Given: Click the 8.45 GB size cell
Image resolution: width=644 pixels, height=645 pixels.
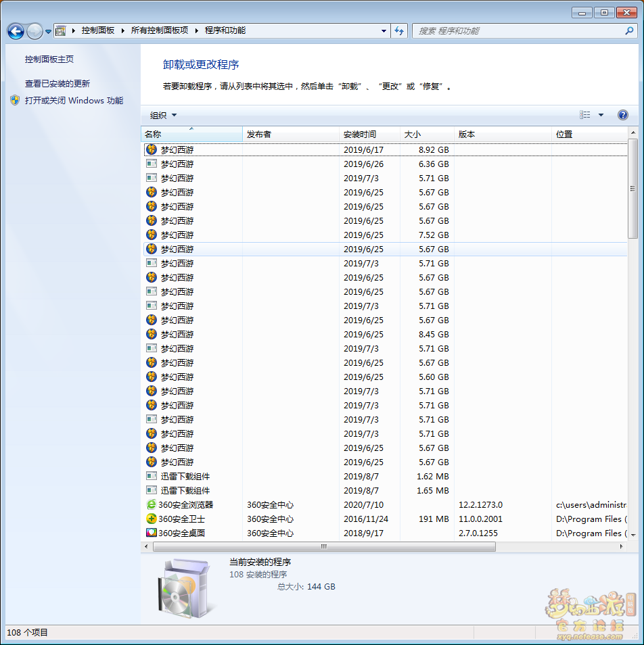Looking at the screenshot, I should [x=434, y=335].
